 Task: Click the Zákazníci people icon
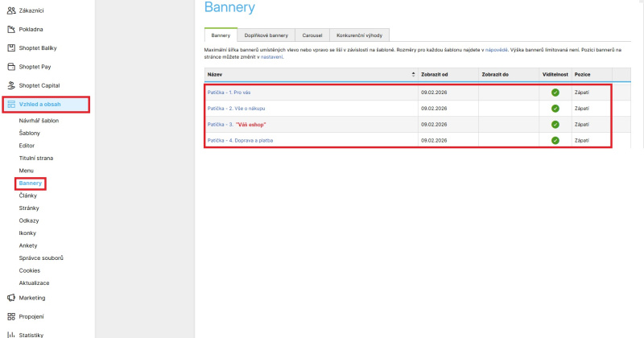[x=11, y=10]
